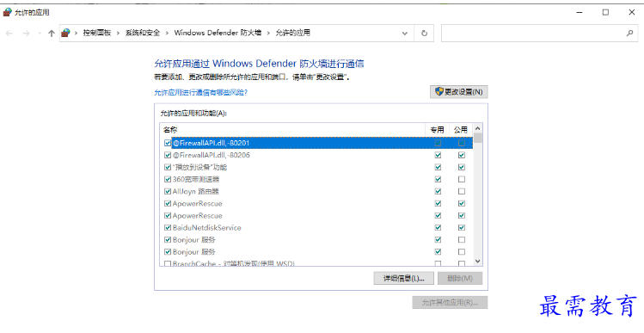This screenshot has width=644, height=333.
Task: Toggle 专用 checkbox for 360宽带测速器
Action: pos(438,179)
